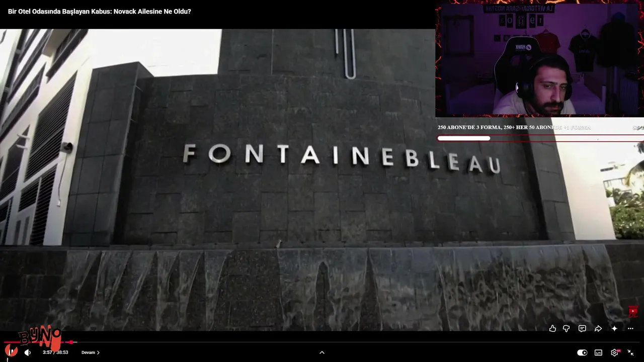644x362 pixels.
Task: Pause the video with the play/pause button
Action: (x=11, y=352)
